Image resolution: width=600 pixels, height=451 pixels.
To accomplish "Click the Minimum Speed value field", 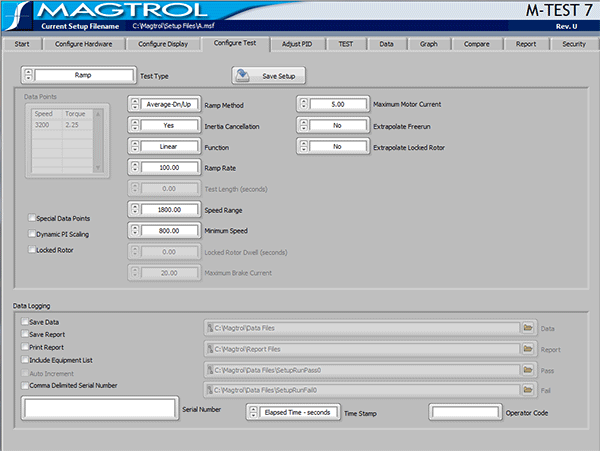I will point(169,231).
